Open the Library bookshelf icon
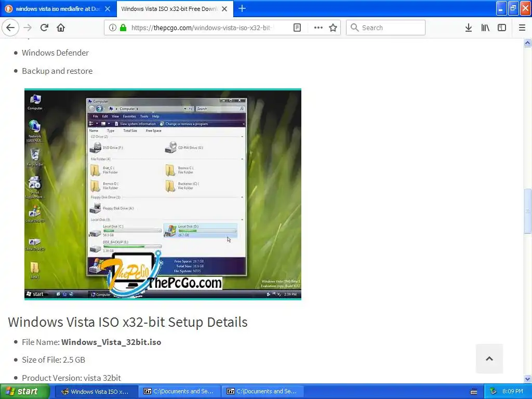 (485, 28)
